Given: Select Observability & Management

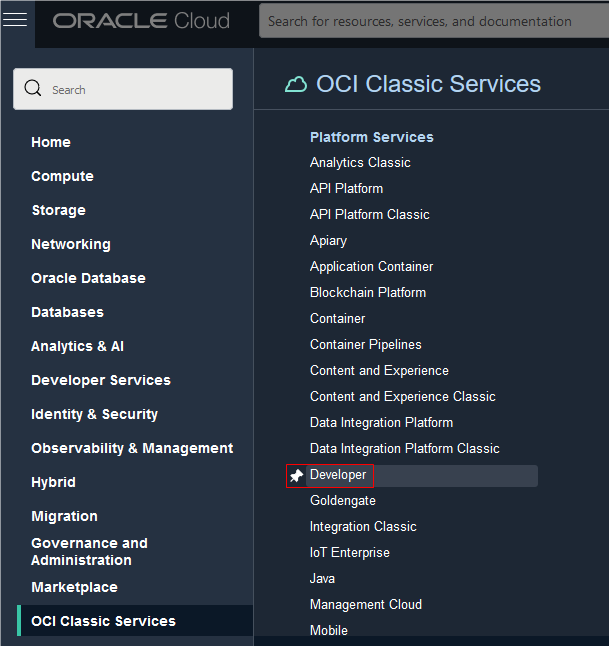Looking at the screenshot, I should point(132,448).
